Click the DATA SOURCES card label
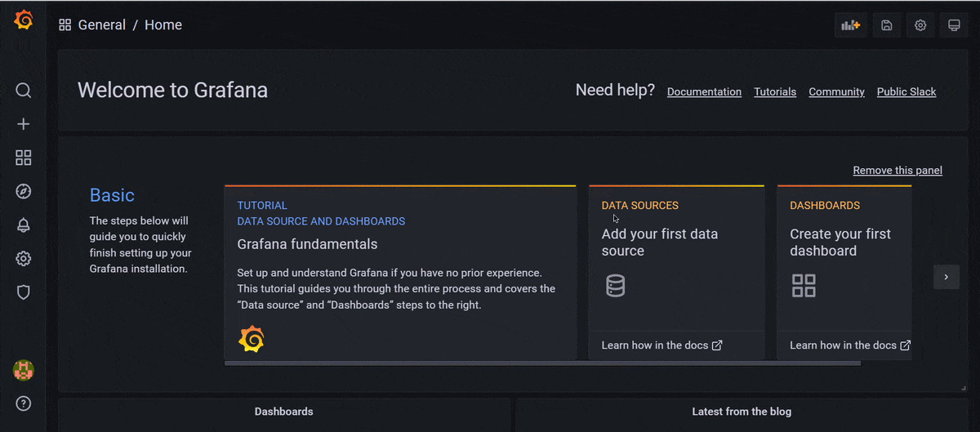980x432 pixels. coord(640,206)
